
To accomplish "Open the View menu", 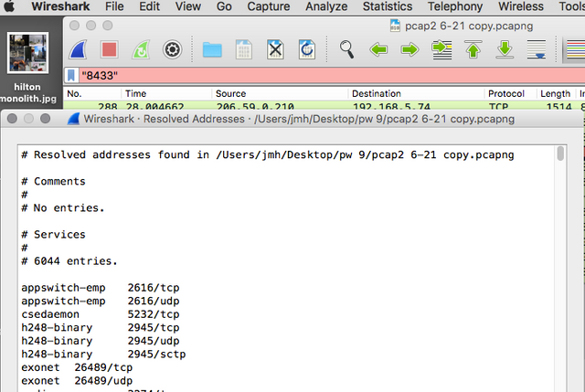I will (x=188, y=6).
